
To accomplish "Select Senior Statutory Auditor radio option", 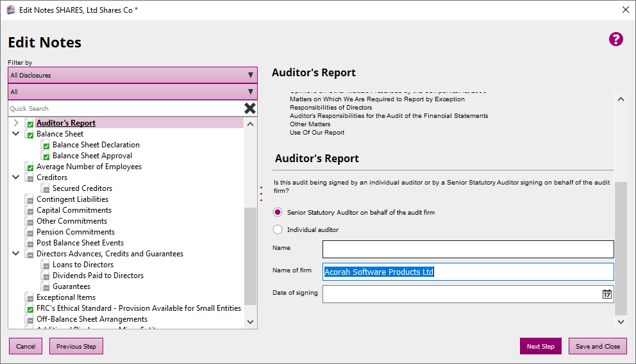I will [x=278, y=212].
